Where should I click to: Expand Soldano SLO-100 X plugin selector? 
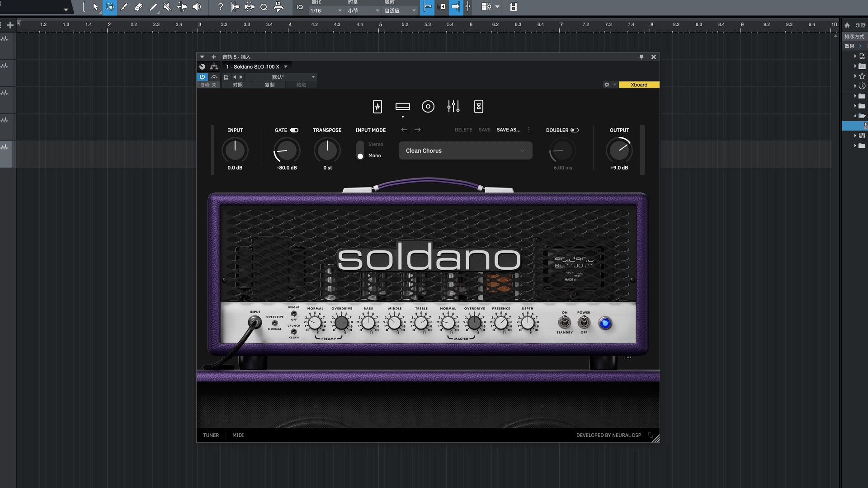click(x=286, y=67)
